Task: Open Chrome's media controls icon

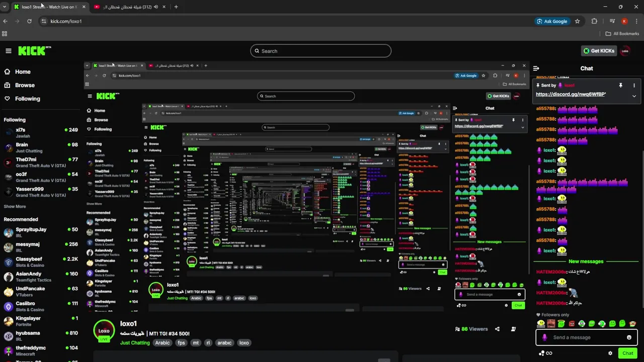Action: point(612,21)
